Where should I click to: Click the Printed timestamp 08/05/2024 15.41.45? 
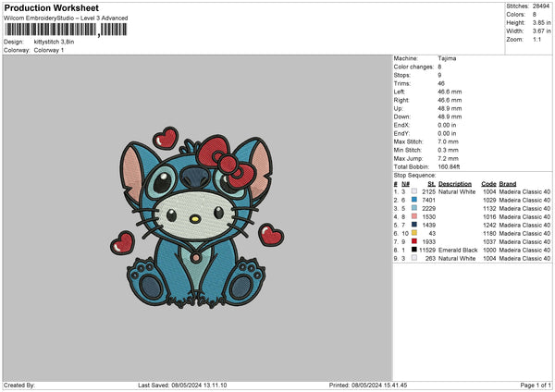coord(379,386)
